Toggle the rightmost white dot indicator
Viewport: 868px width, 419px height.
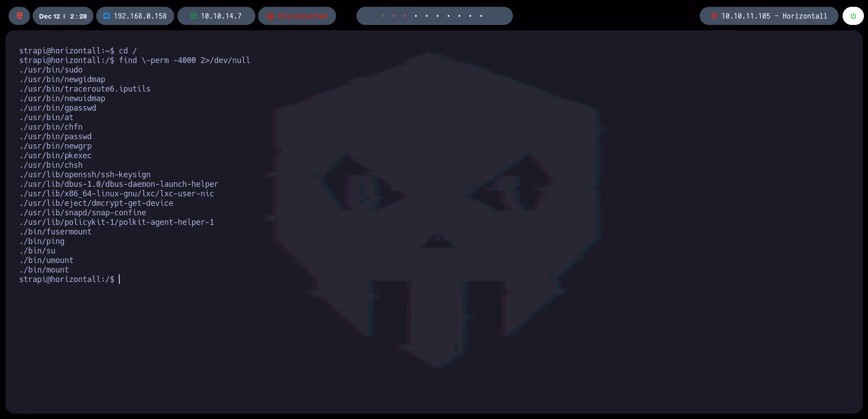[481, 16]
